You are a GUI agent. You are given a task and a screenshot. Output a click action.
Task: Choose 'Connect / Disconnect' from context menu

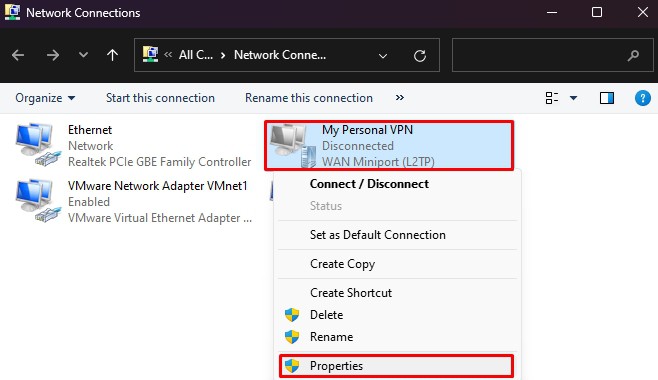(x=397, y=184)
